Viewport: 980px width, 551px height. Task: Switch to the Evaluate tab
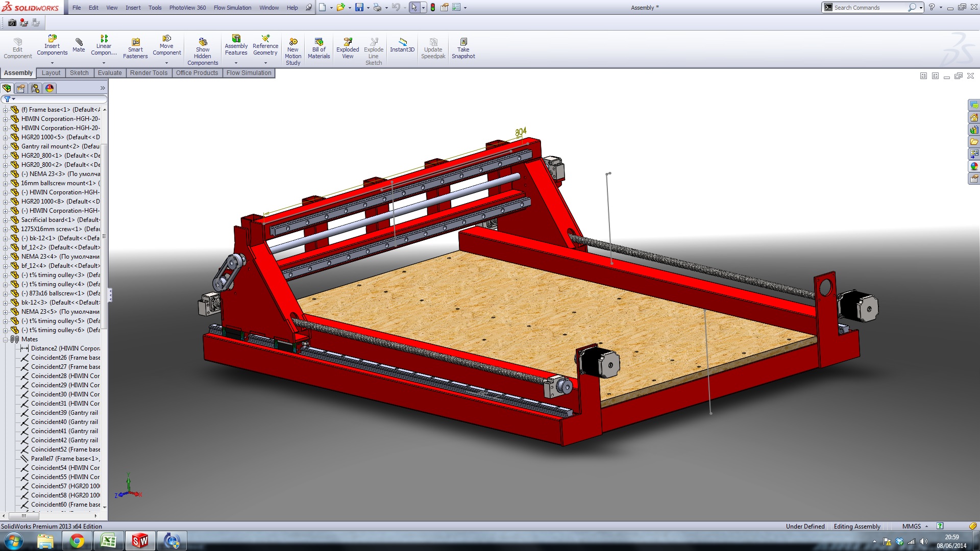(110, 73)
